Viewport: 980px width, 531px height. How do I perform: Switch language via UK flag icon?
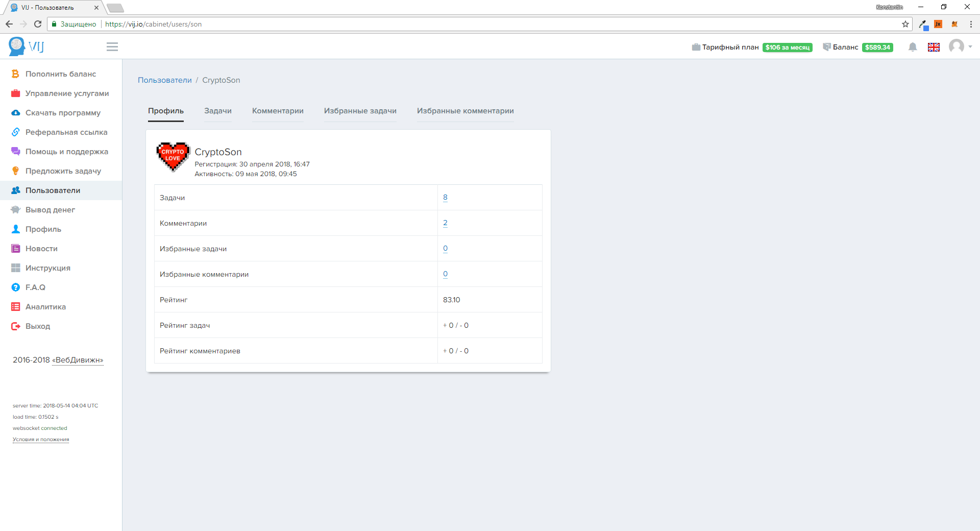tap(934, 47)
